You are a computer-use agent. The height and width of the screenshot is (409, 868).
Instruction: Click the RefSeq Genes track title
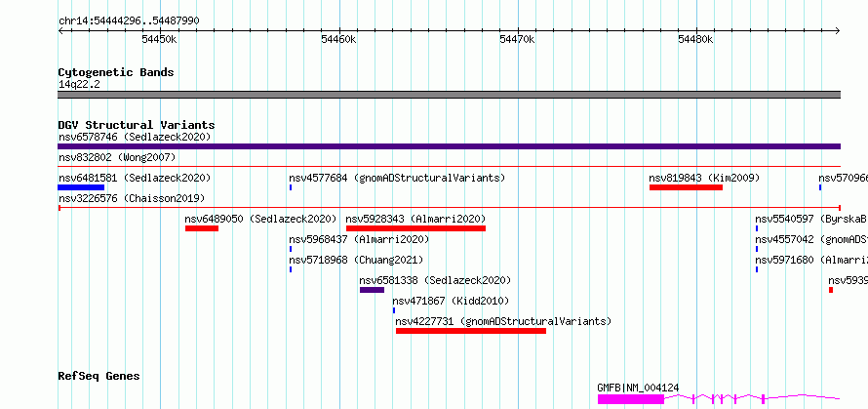pyautogui.click(x=99, y=377)
